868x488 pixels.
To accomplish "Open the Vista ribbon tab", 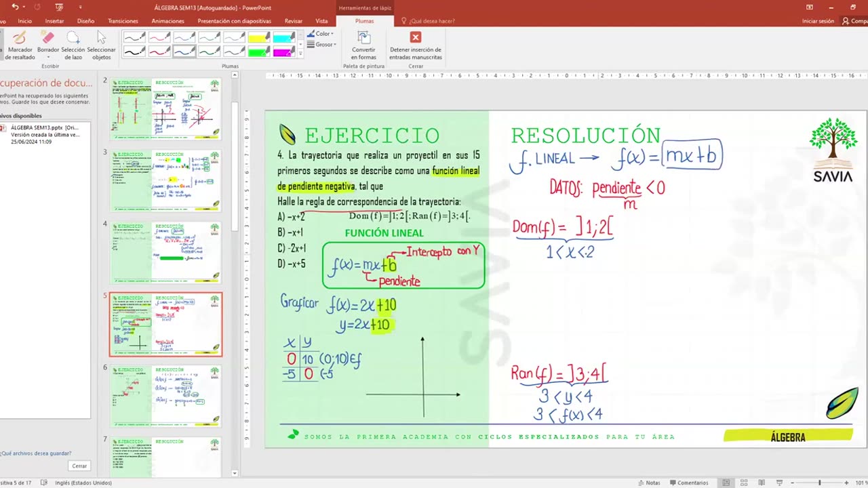I will coord(321,21).
